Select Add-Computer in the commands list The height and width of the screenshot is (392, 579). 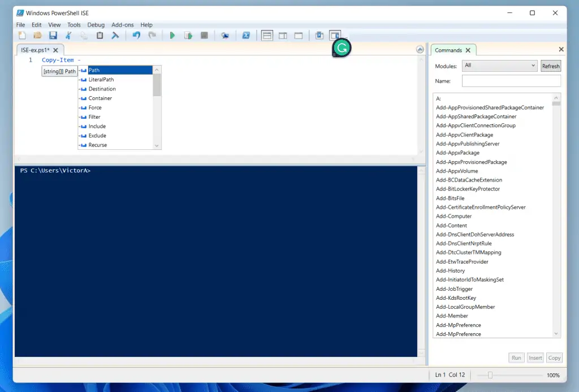click(454, 216)
